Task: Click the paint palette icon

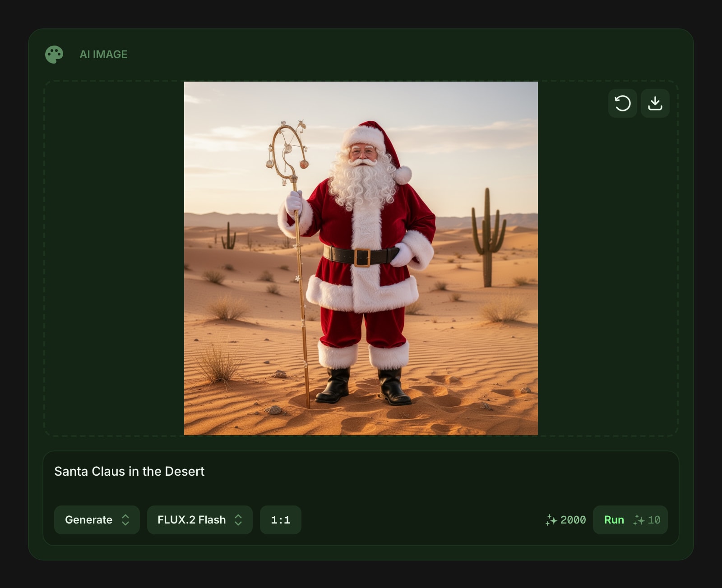Action: (54, 55)
